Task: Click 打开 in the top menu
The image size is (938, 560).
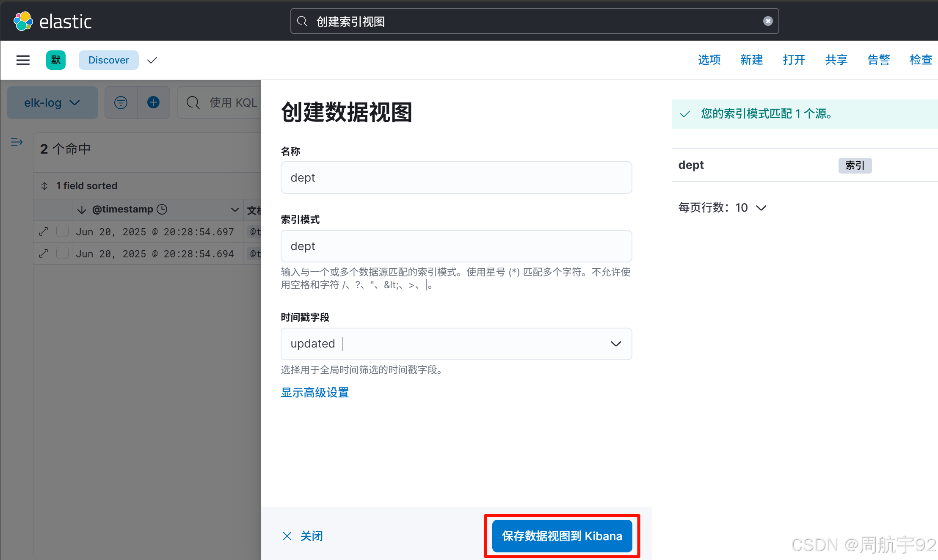Action: (x=794, y=60)
